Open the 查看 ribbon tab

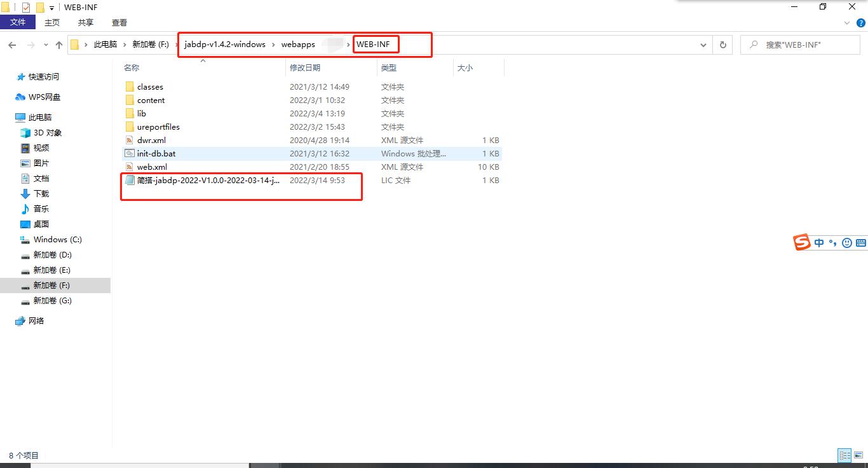(x=119, y=22)
